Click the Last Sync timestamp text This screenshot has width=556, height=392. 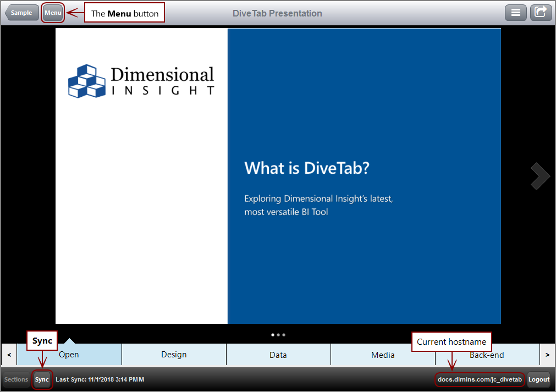[100, 379]
